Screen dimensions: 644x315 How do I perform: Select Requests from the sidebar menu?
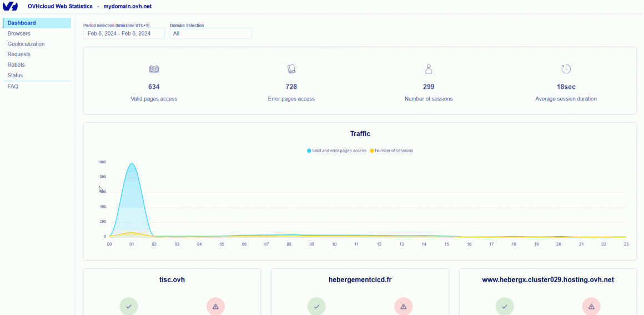(19, 54)
